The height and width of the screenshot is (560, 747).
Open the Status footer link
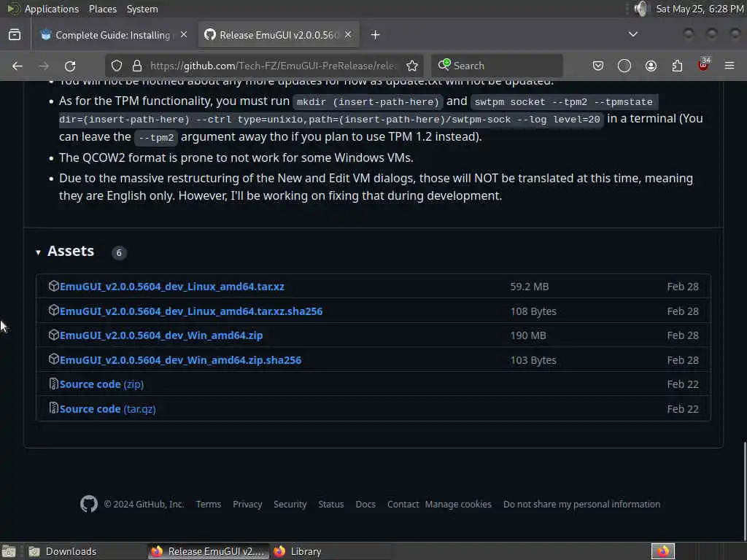pyautogui.click(x=330, y=505)
